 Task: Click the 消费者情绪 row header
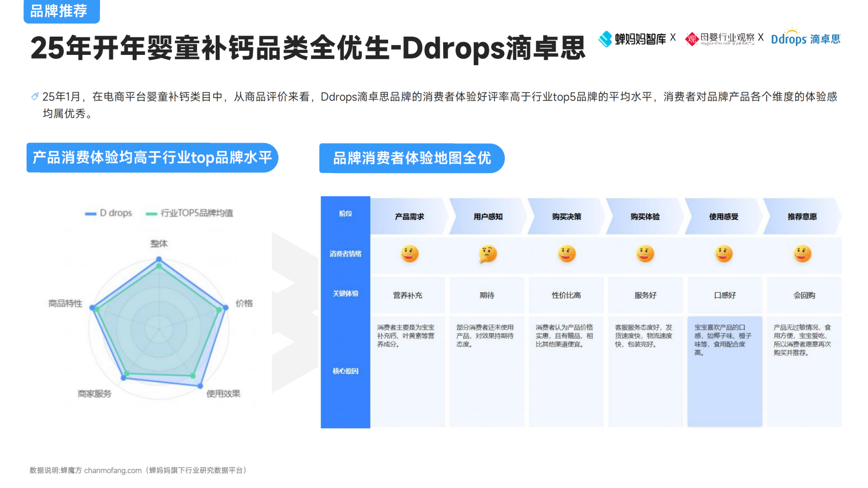345,254
